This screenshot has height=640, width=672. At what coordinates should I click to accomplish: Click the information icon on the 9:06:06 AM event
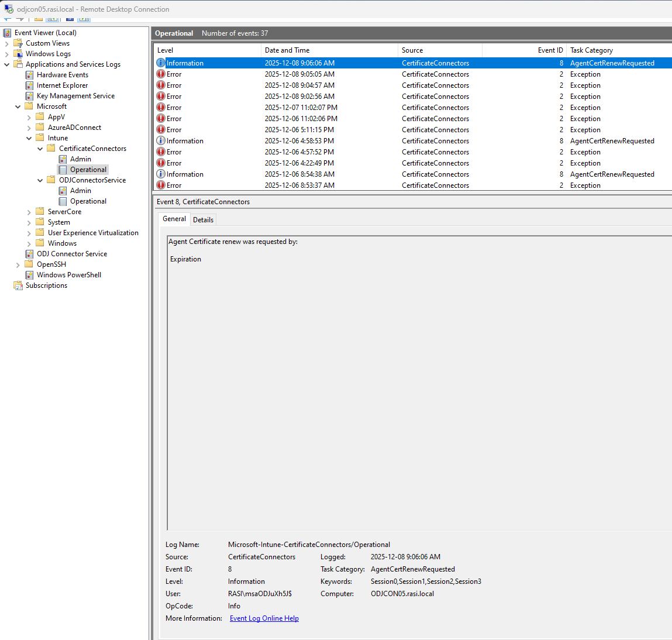pos(161,63)
